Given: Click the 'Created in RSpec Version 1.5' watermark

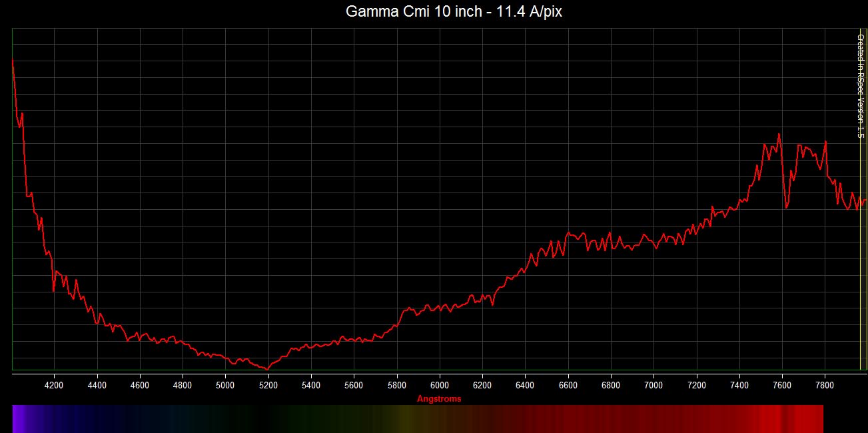Looking at the screenshot, I should [x=859, y=87].
